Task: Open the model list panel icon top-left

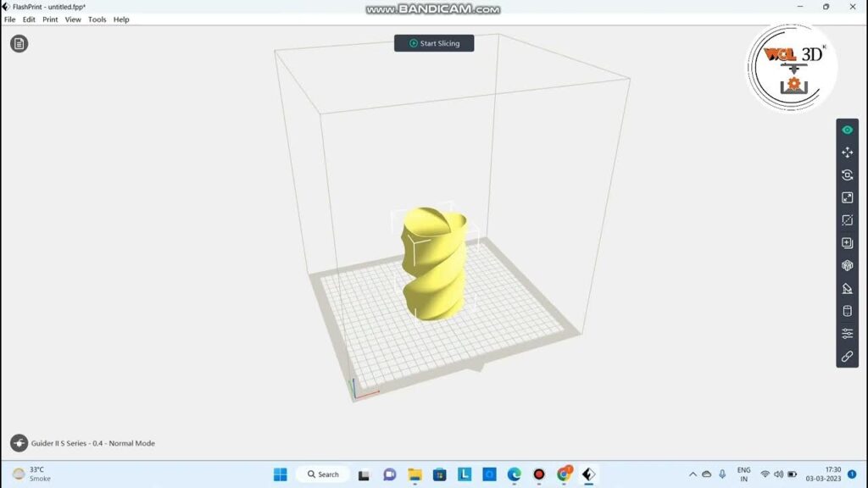Action: click(x=19, y=43)
